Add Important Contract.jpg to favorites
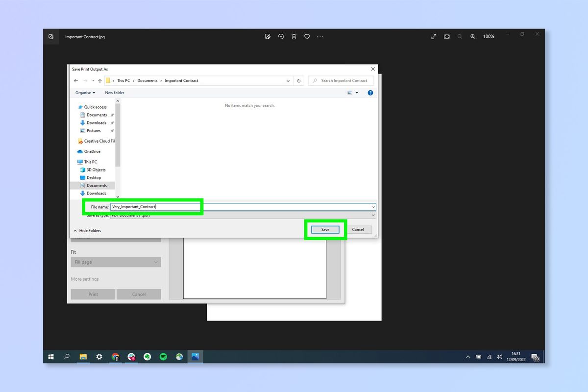The image size is (588, 392). [307, 36]
